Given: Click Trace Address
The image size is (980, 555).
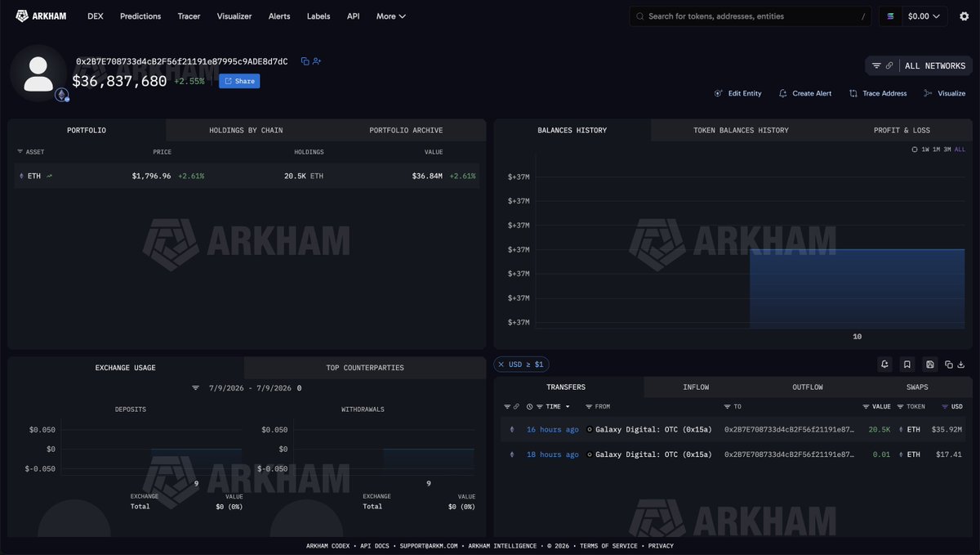Looking at the screenshot, I should click(878, 93).
